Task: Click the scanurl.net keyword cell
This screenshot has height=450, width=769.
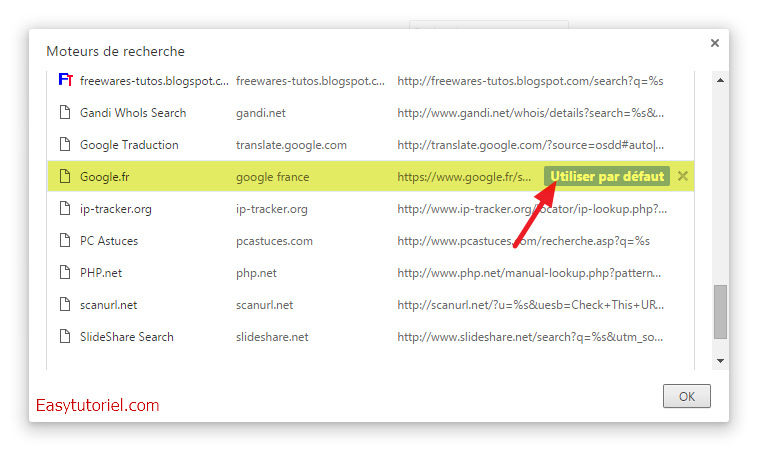Action: [x=264, y=305]
